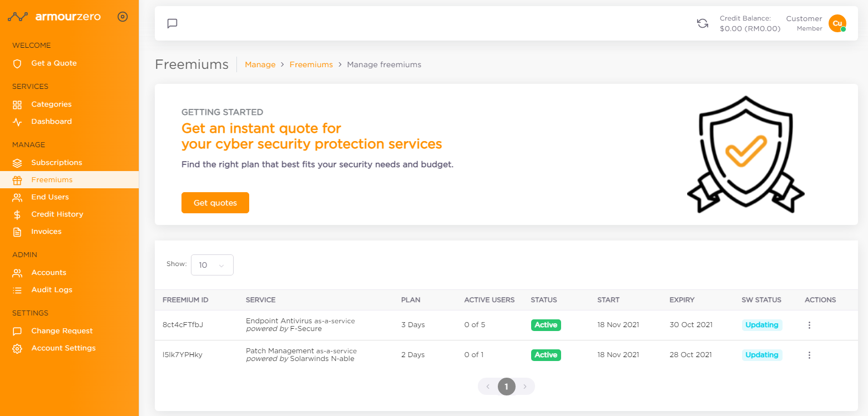Click the Categories grid icon
This screenshot has width=868, height=416.
click(17, 104)
